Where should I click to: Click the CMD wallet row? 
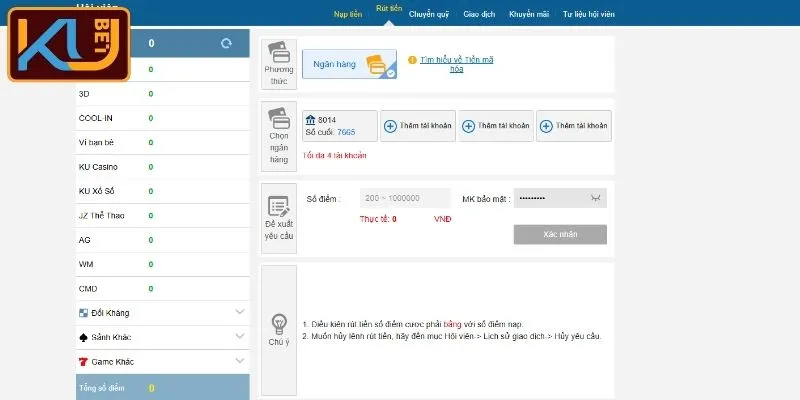(163, 289)
